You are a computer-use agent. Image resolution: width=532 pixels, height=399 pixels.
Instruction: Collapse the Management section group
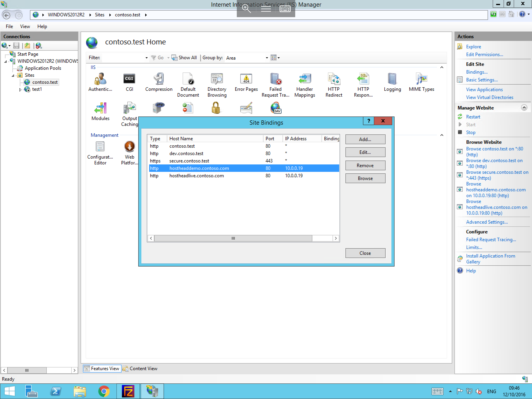click(x=442, y=135)
